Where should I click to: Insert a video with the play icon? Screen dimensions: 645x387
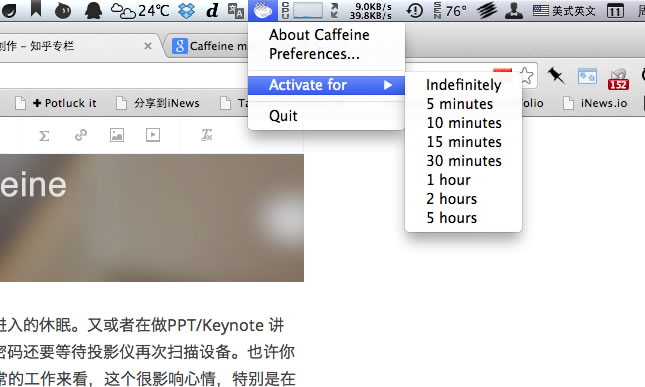(x=153, y=135)
